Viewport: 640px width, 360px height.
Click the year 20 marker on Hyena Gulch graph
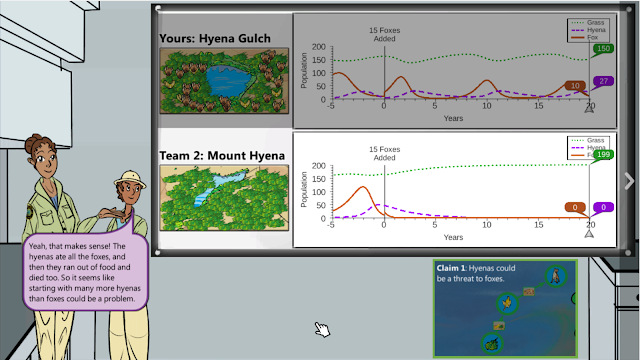(x=589, y=108)
